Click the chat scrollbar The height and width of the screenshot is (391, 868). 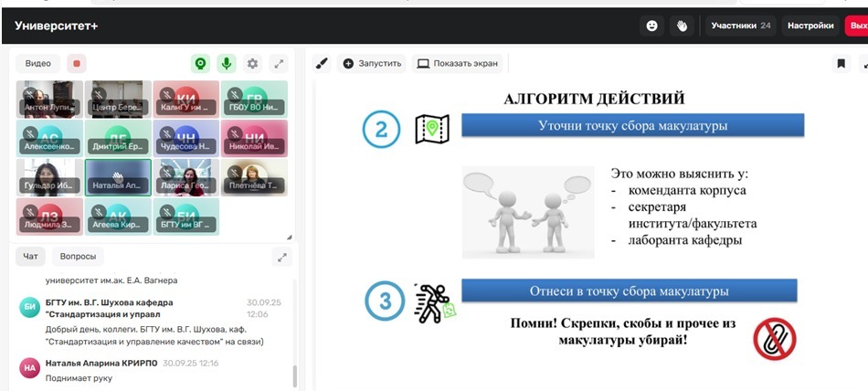[x=294, y=375]
